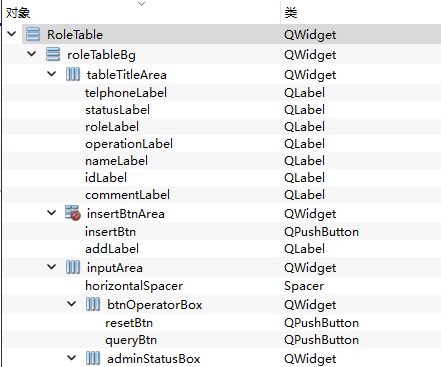Select the telphoneLabel item

[126, 93]
